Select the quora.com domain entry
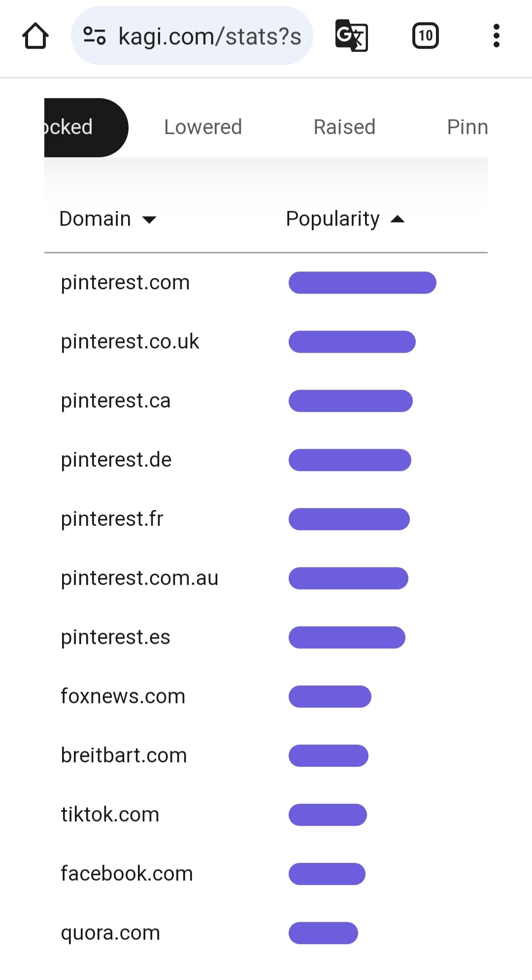 pyautogui.click(x=110, y=933)
